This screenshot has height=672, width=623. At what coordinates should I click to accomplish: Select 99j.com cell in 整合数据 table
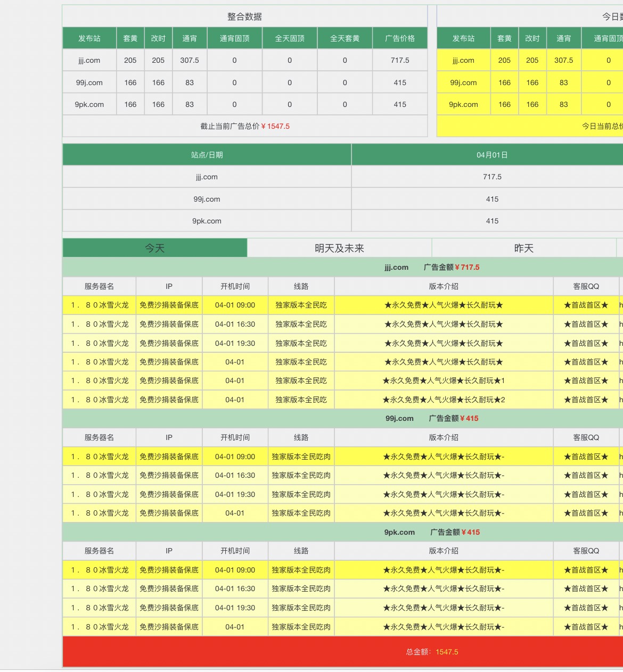(x=89, y=82)
